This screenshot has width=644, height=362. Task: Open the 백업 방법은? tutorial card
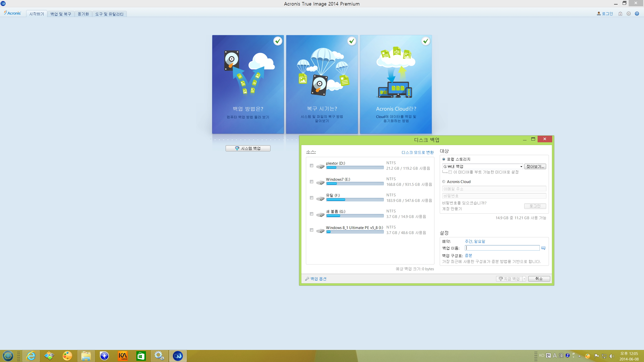(248, 84)
